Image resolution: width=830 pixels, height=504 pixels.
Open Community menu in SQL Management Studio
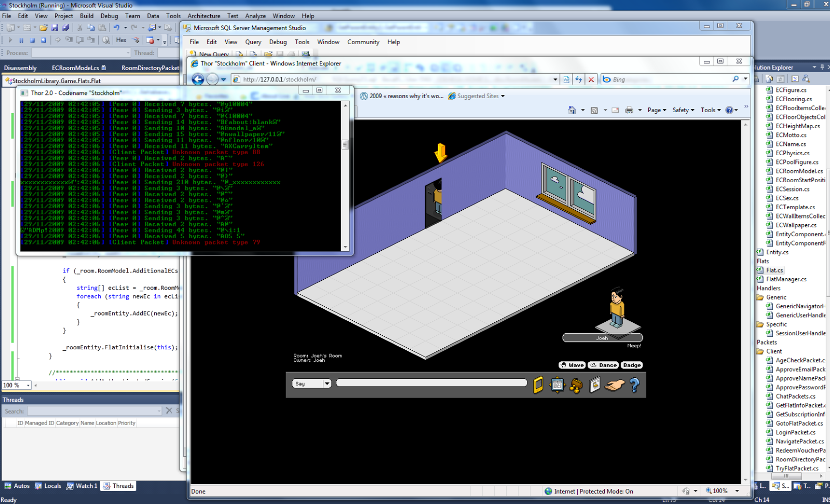coord(363,42)
